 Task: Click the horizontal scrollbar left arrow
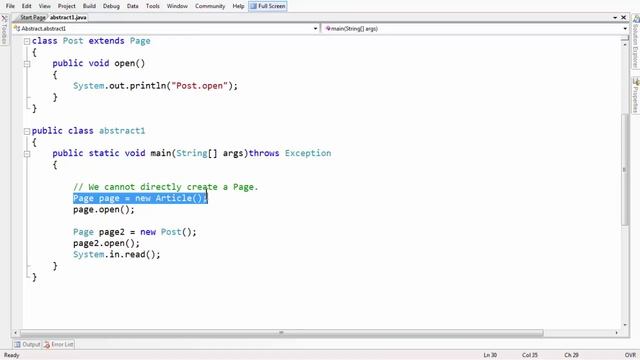(x=16, y=333)
